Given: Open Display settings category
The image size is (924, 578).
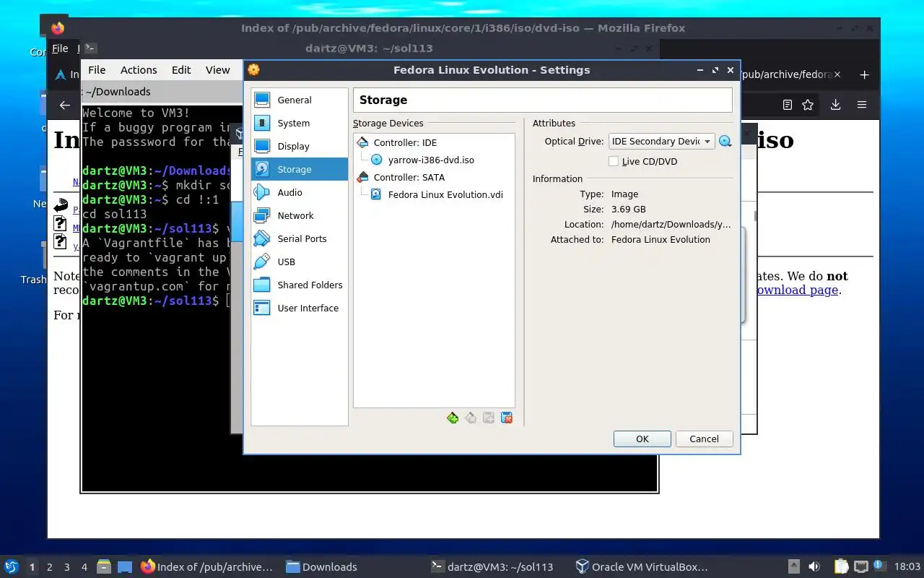Looking at the screenshot, I should (x=299, y=146).
